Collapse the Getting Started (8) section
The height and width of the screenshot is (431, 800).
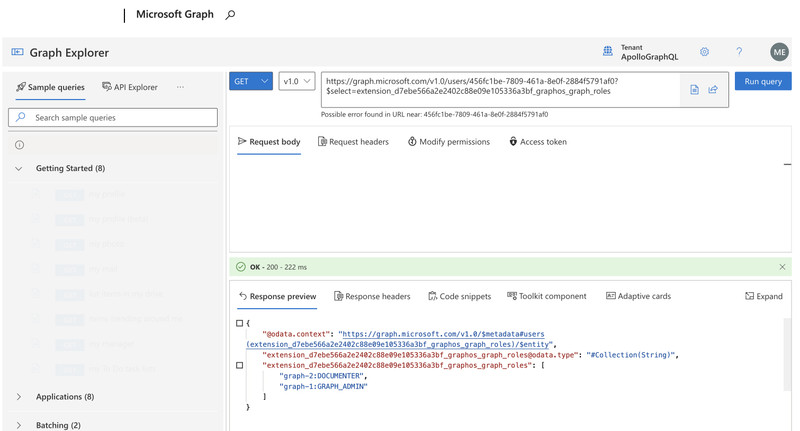(x=19, y=168)
